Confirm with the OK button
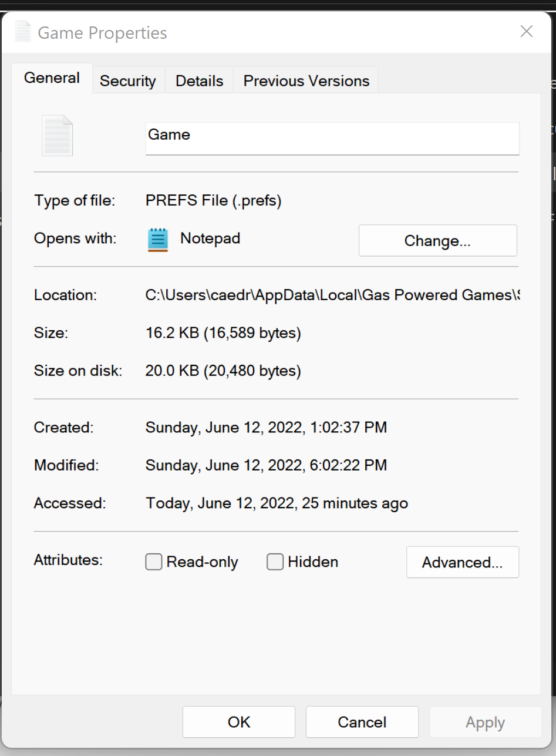 pos(239,722)
